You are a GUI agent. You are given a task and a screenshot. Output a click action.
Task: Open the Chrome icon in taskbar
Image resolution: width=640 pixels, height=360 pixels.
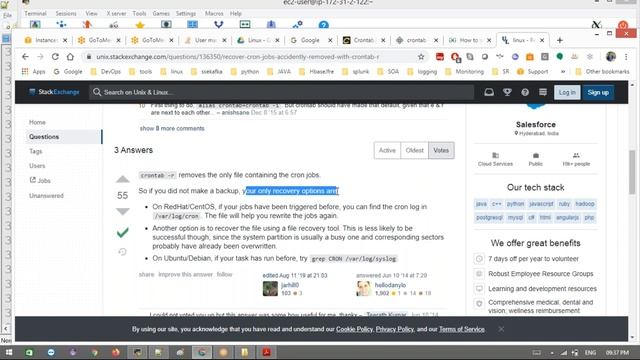[x=94, y=352]
